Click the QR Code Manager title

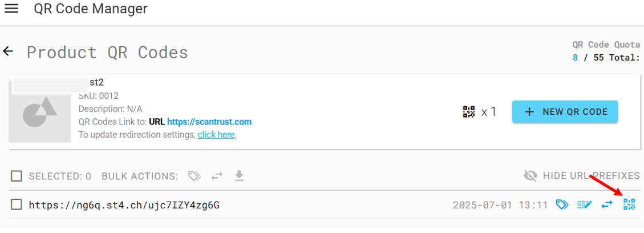pyautogui.click(x=91, y=9)
